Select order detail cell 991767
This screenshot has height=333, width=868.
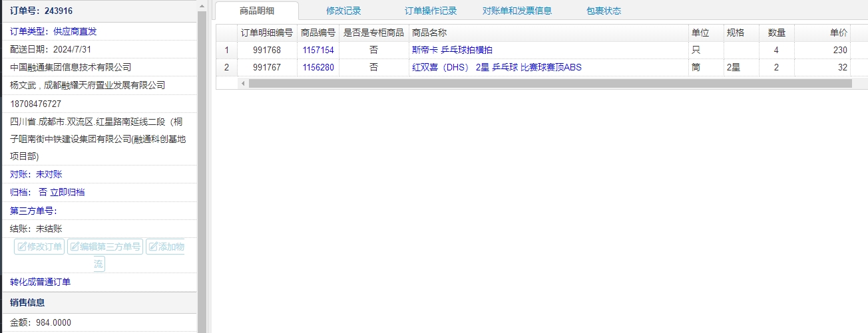pyautogui.click(x=266, y=67)
